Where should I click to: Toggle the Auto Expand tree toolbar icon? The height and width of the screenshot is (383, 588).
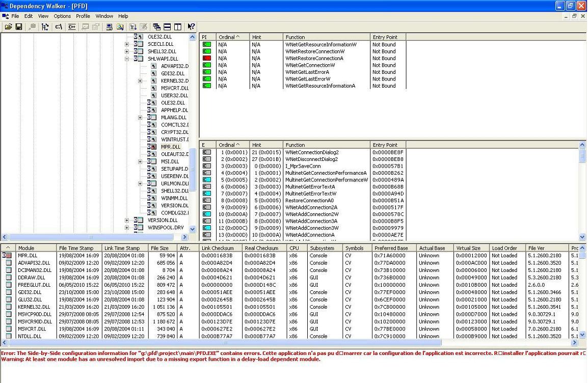[x=45, y=27]
